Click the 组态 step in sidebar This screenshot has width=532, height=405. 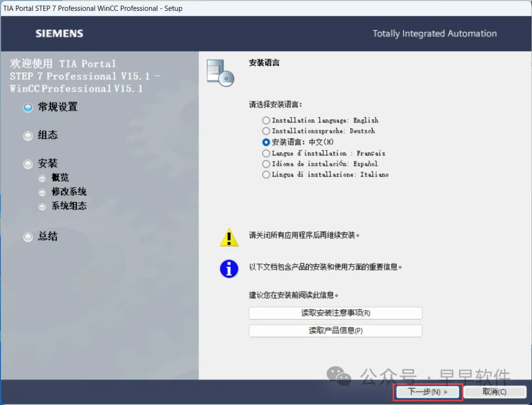pyautogui.click(x=48, y=135)
